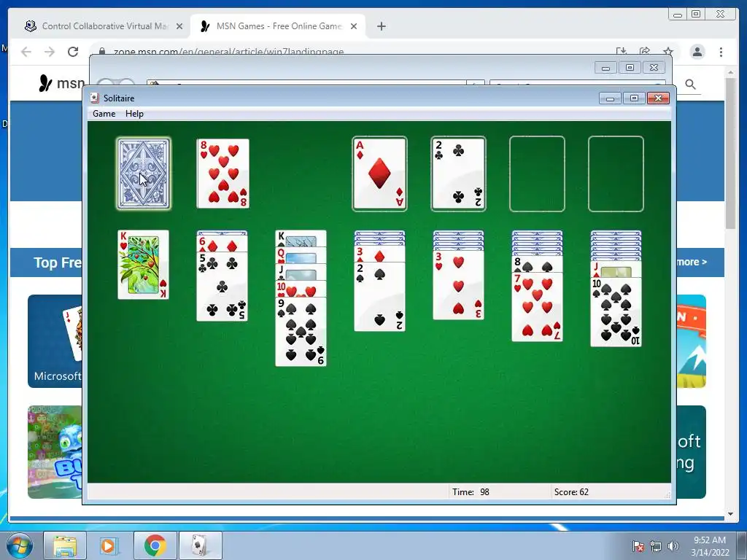Viewport: 747px width, 560px height.
Task: Click the taskbar clock showing 9:52 AM
Action: coord(710,546)
